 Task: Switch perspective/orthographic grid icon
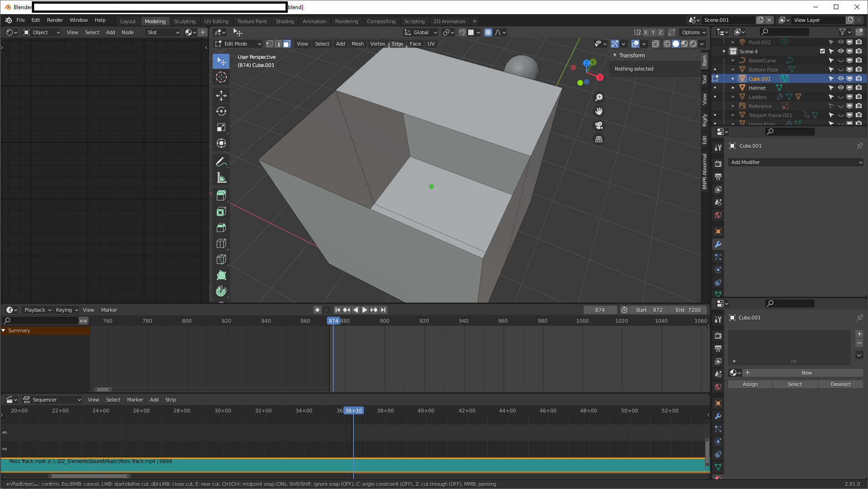click(599, 139)
